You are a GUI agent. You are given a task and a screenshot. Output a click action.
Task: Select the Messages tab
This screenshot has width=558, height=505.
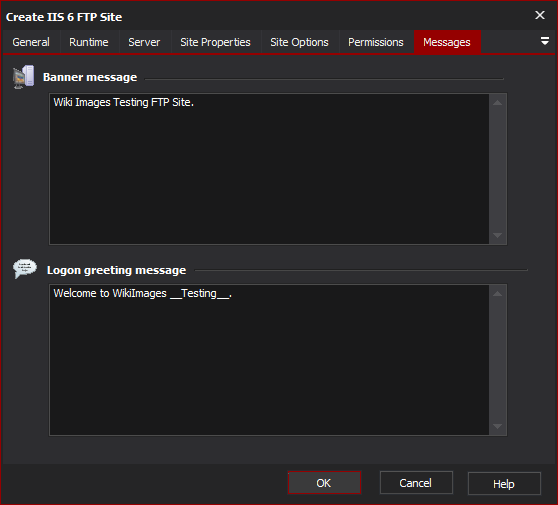point(447,42)
